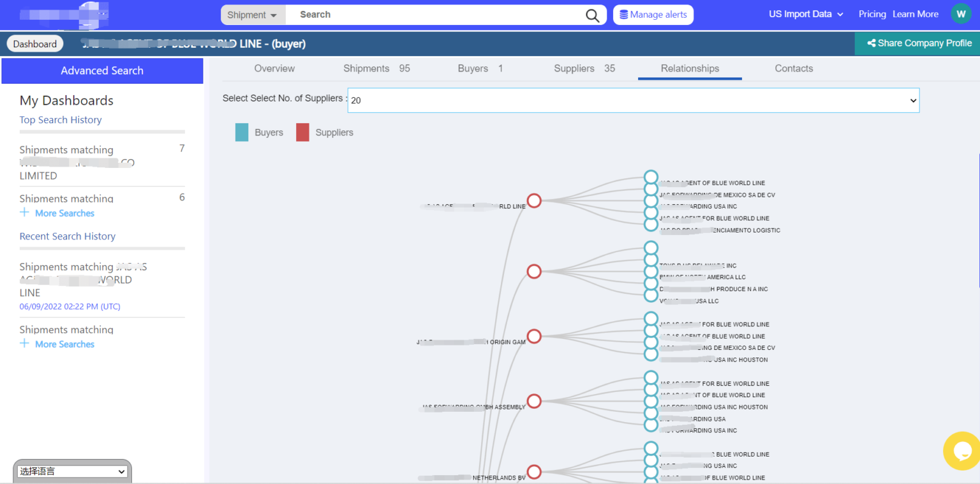Toggle the Buyers legend color box

tap(242, 133)
